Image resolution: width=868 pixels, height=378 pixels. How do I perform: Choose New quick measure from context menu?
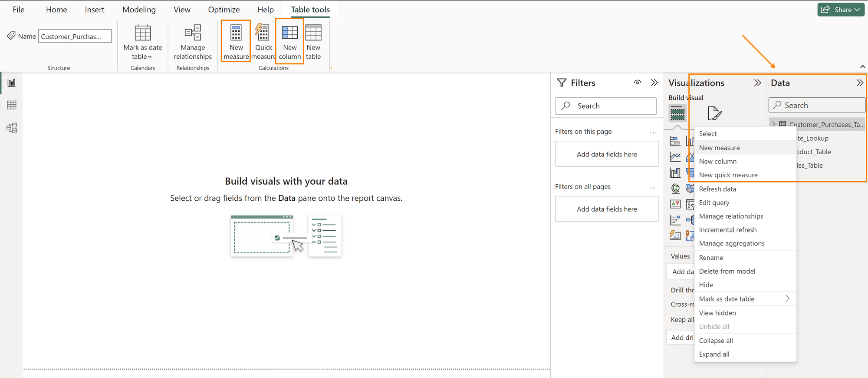(x=728, y=175)
